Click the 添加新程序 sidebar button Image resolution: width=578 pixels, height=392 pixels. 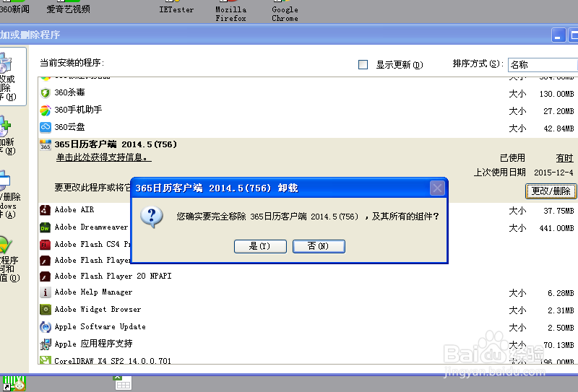(x=7, y=136)
